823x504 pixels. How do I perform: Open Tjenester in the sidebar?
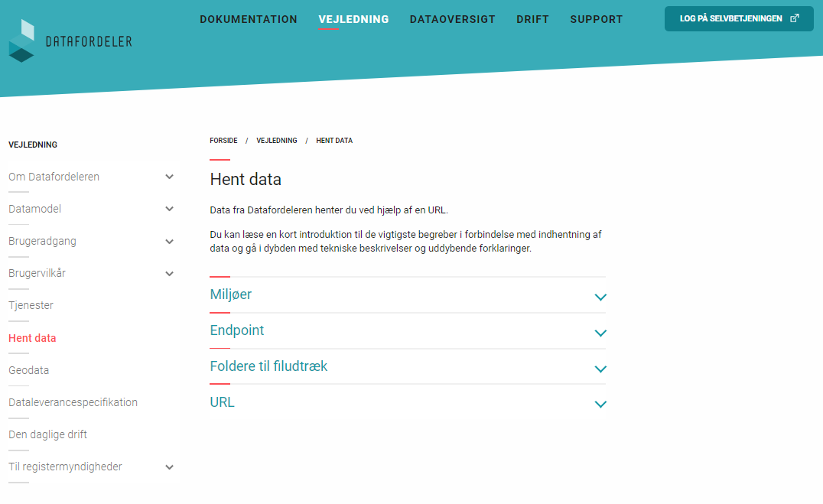point(31,305)
